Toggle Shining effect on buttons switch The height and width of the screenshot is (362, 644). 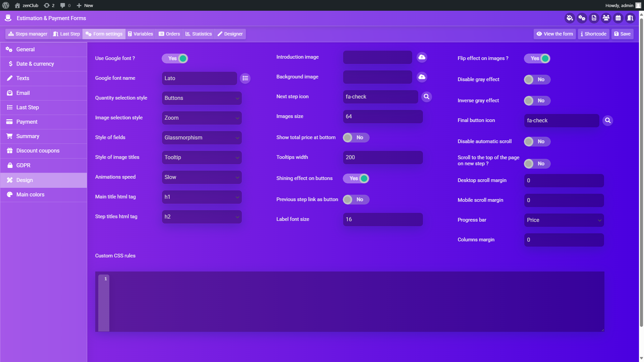(356, 178)
